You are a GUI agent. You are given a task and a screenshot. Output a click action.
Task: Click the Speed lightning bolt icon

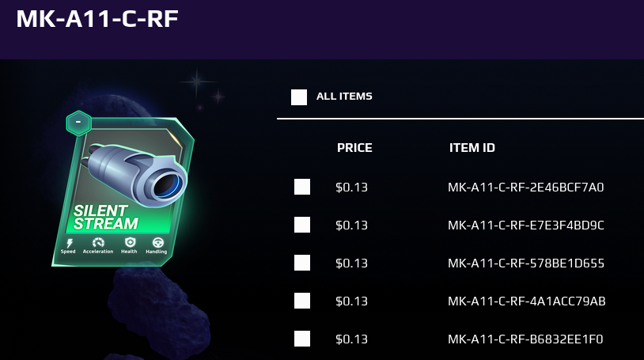coord(70,243)
